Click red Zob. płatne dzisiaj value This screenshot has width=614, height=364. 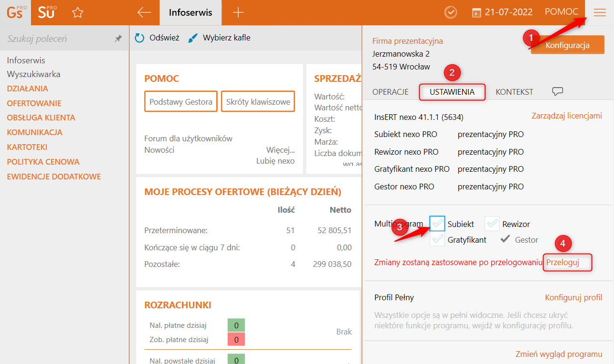(x=236, y=339)
